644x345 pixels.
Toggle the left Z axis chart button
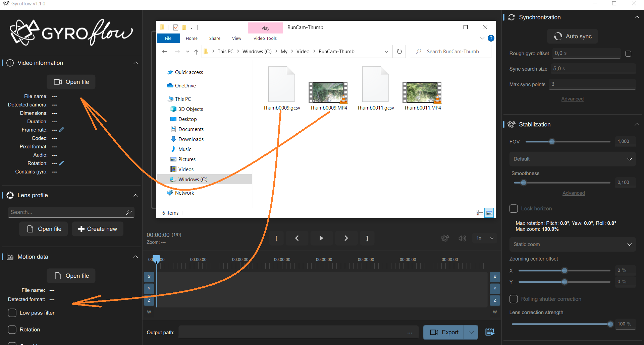[x=149, y=300]
